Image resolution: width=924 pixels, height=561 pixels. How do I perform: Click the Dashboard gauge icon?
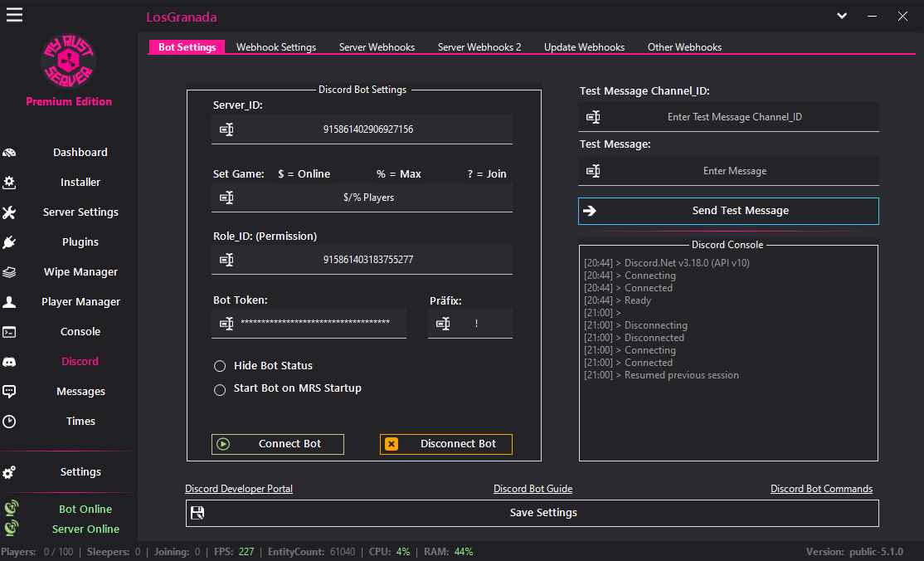click(9, 153)
